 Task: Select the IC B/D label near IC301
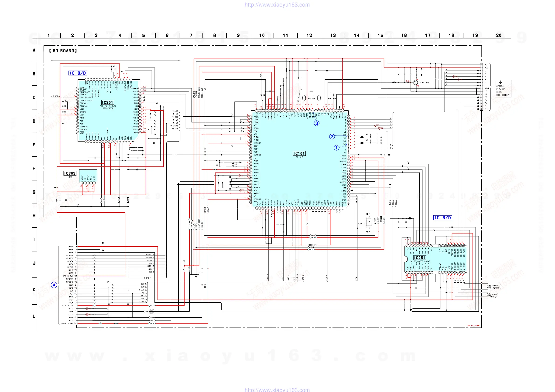(78, 73)
